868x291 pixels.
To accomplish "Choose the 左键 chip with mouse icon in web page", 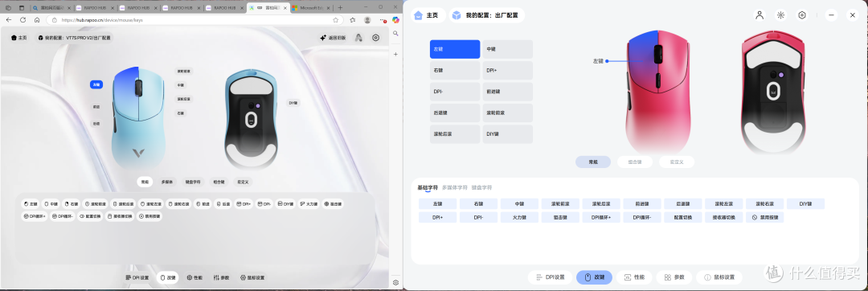I will click(31, 204).
